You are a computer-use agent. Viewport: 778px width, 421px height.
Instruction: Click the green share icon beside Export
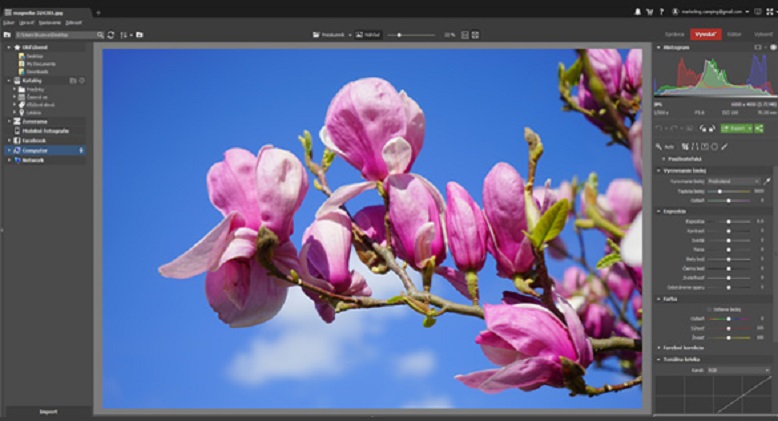click(x=759, y=129)
